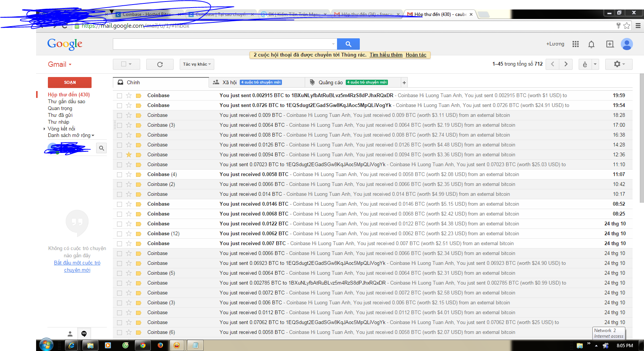Open the Thư nháp folder
The width and height of the screenshot is (644, 351).
click(x=59, y=122)
